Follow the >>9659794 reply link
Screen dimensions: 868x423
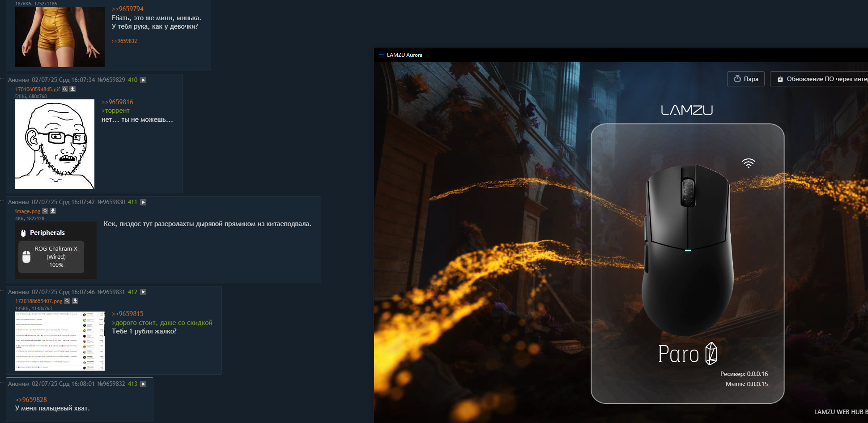point(128,9)
